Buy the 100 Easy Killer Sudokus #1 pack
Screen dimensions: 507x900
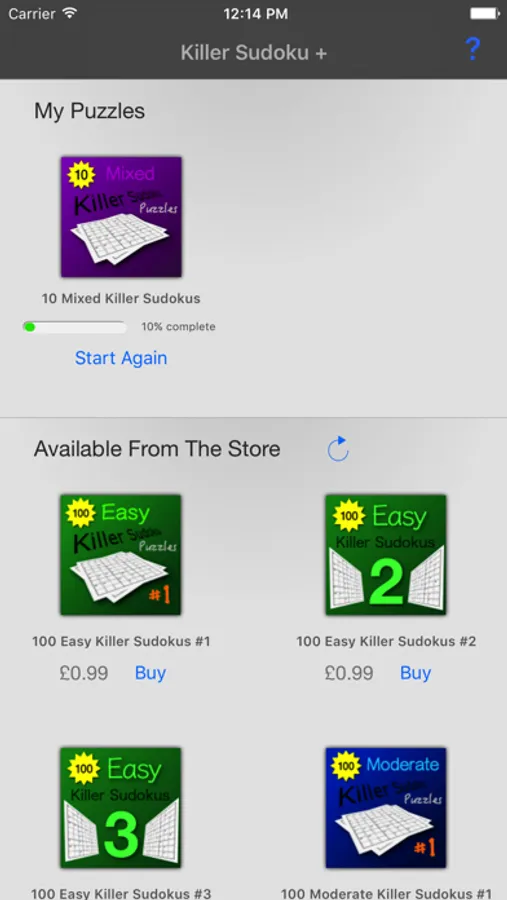[150, 673]
